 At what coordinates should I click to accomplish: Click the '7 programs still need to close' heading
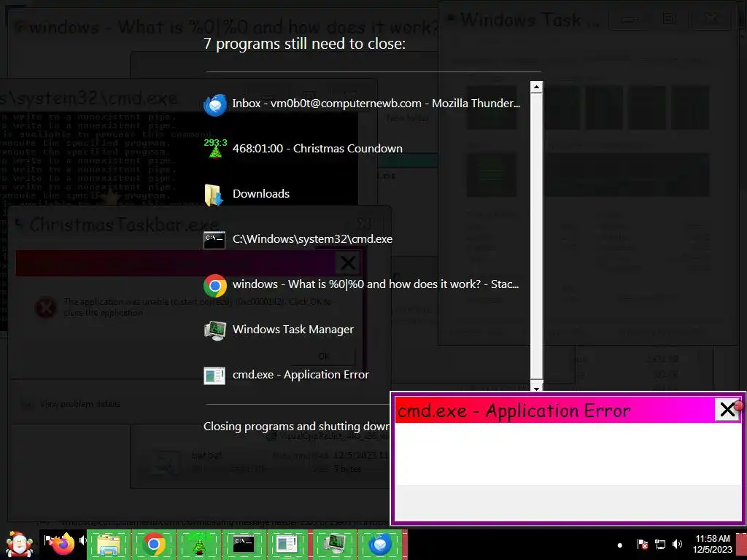pyautogui.click(x=304, y=44)
